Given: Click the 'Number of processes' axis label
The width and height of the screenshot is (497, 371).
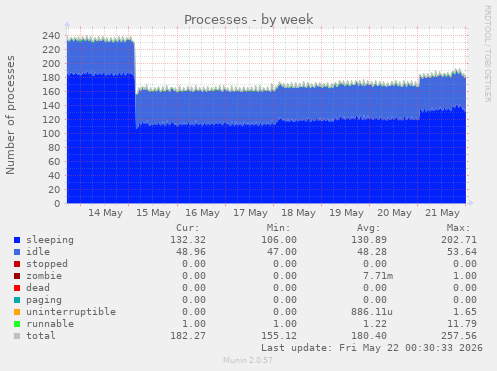Looking at the screenshot, I should (10, 115).
